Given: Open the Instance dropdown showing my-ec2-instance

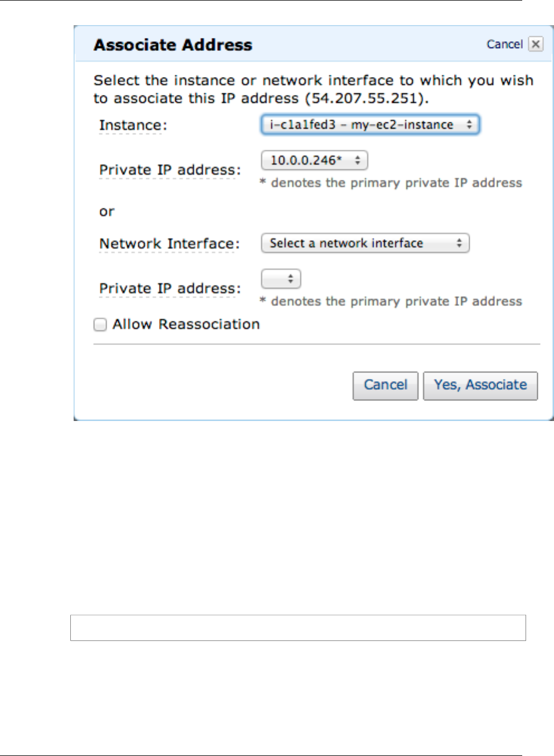Looking at the screenshot, I should (x=370, y=125).
